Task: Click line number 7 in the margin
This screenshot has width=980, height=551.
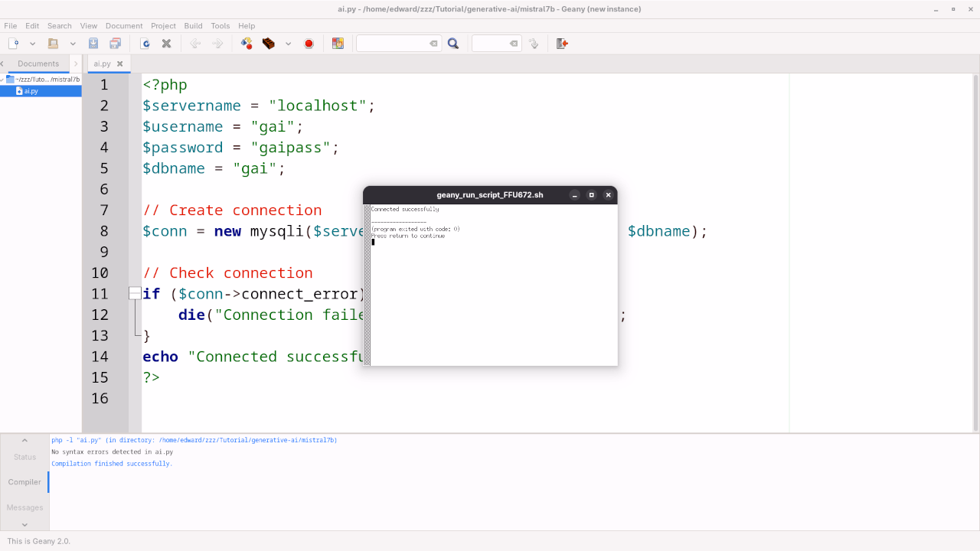Action: [x=104, y=210]
